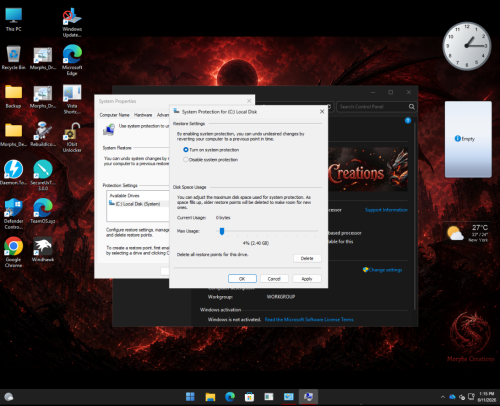Screen dimensions: 500x406
Task: Select the Microsoft Edge desktop shortcut
Action: coord(72,60)
